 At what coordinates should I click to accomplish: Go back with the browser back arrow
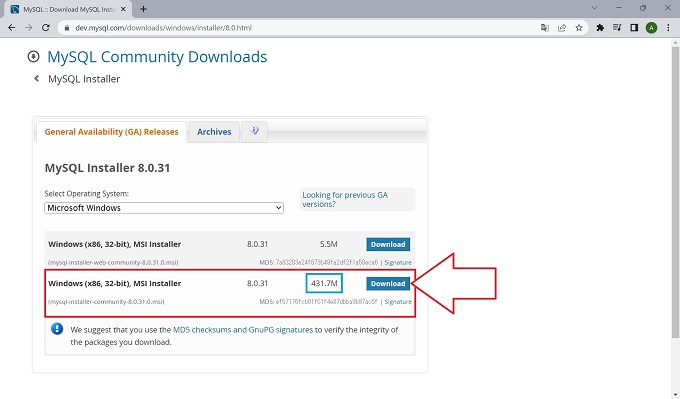[12, 28]
